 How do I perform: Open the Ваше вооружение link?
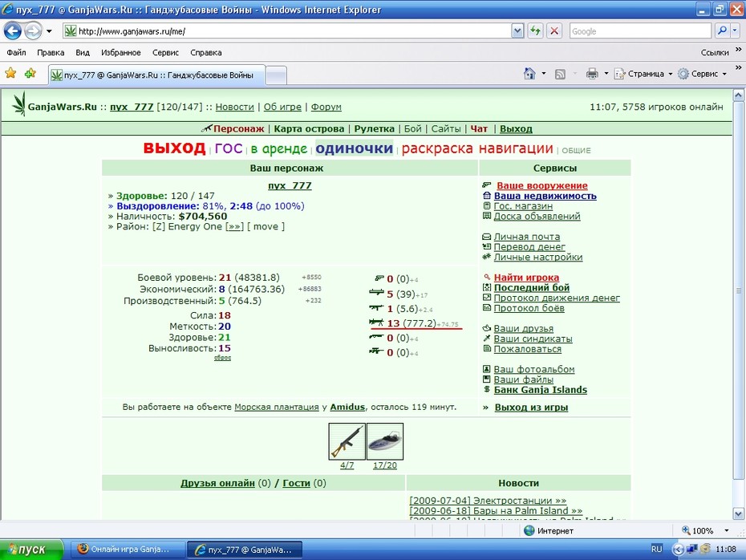[542, 185]
